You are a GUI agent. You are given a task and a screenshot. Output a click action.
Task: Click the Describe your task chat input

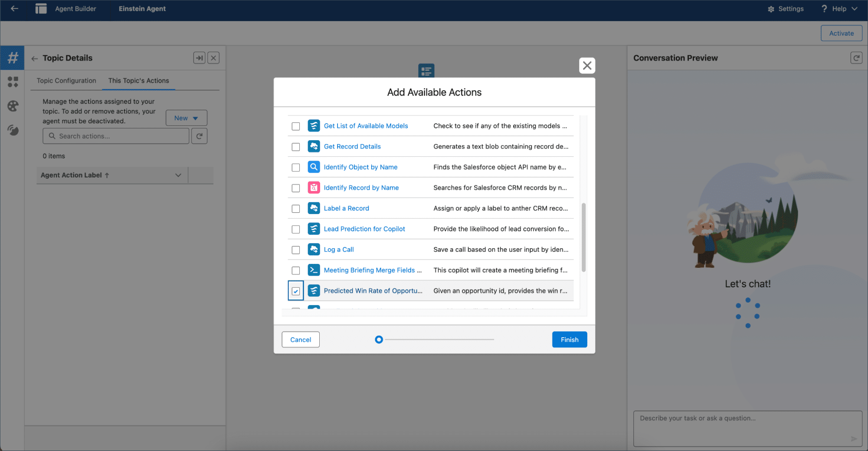tap(747, 428)
